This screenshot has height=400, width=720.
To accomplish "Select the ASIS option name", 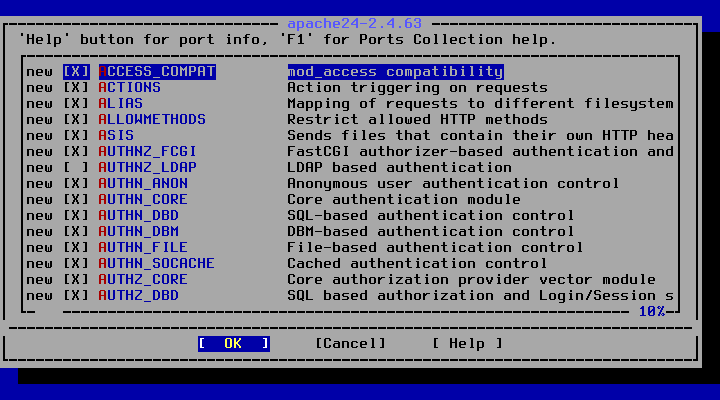I will [117, 135].
